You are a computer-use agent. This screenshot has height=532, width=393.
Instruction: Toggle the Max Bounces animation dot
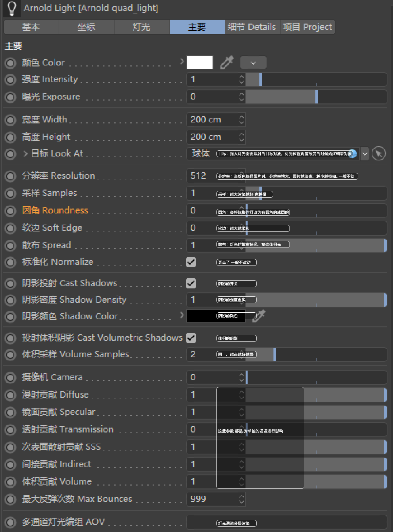[10, 499]
